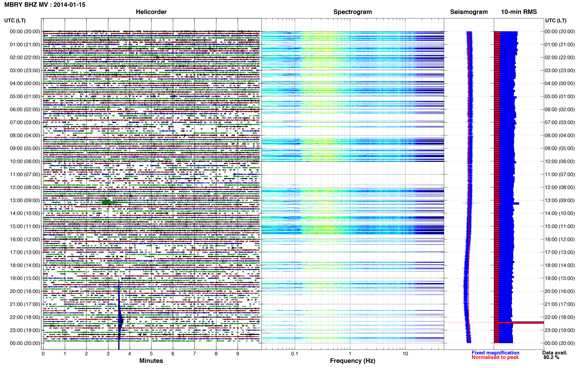Click the 0.1 frequency tick label
This screenshot has width=588, height=368.
coord(295,354)
